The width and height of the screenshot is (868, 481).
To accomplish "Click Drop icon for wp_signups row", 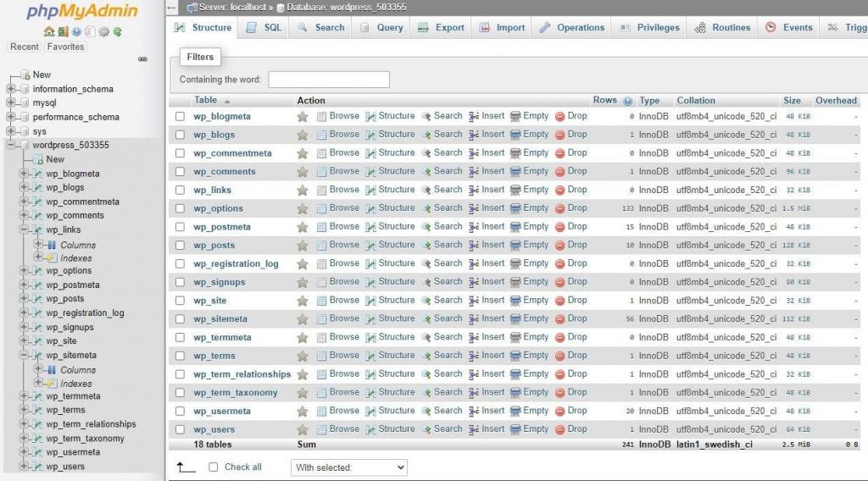I will (x=559, y=282).
